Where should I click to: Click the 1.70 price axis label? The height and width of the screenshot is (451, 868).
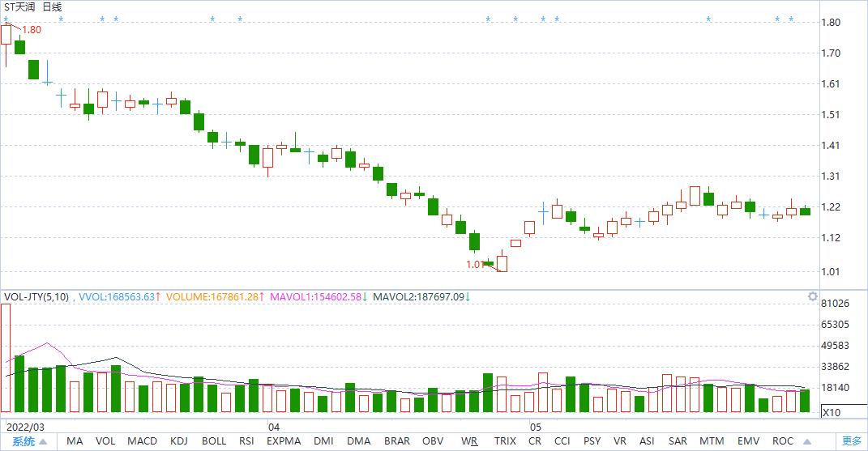click(x=831, y=53)
